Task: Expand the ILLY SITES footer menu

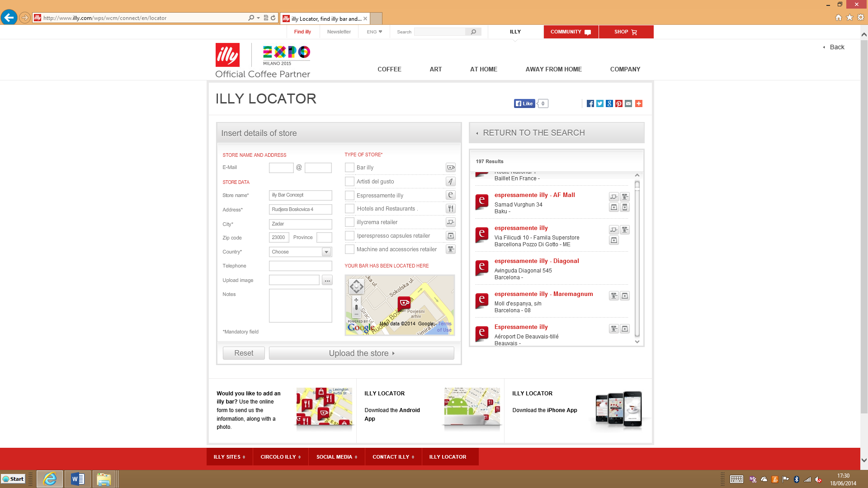Action: (x=229, y=457)
